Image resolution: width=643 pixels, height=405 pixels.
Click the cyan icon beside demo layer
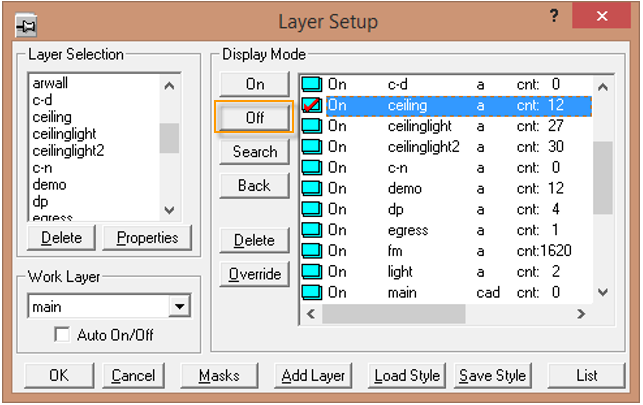pyautogui.click(x=311, y=188)
